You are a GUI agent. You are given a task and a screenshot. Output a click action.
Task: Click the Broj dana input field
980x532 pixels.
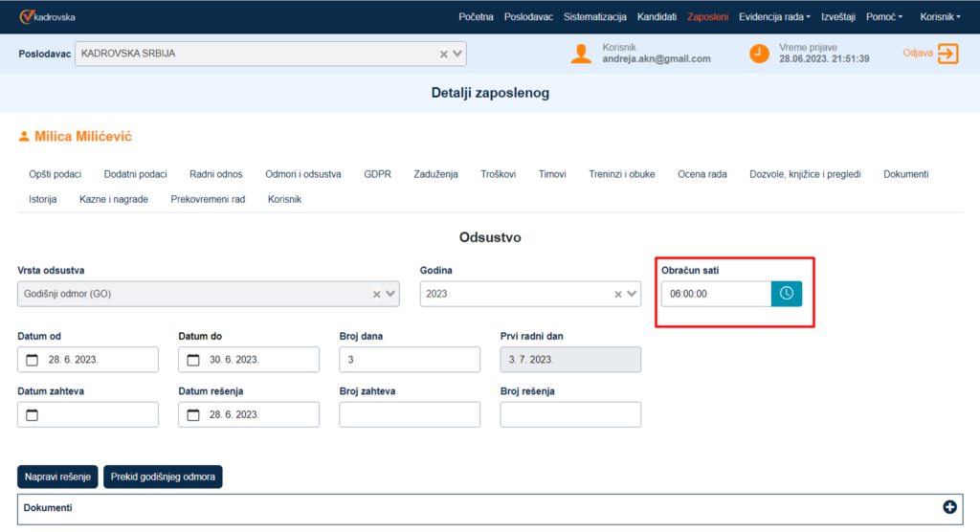pos(410,360)
